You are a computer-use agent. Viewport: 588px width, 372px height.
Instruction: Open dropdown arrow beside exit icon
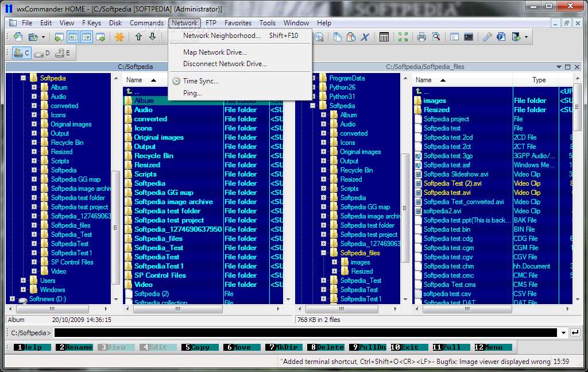526,37
